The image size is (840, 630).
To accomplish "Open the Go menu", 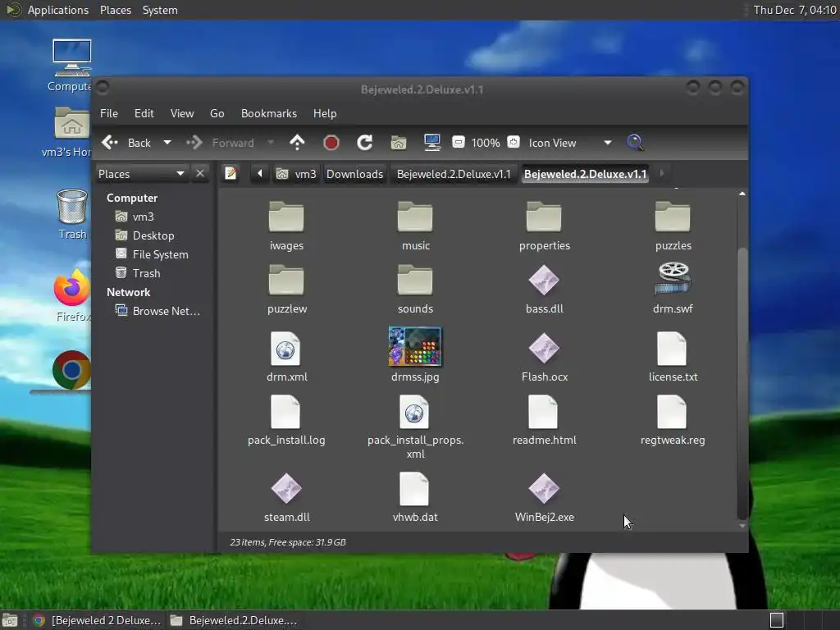I will pyautogui.click(x=217, y=113).
